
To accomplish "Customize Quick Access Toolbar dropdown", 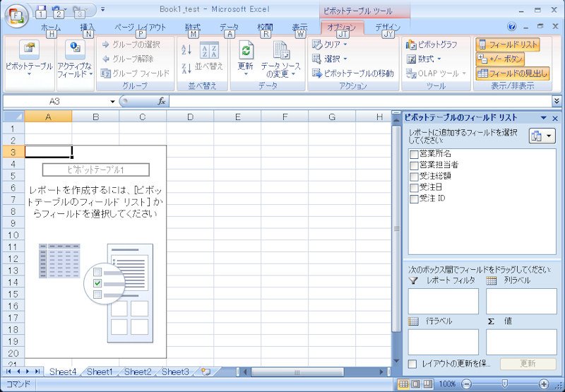I will pyautogui.click(x=103, y=9).
